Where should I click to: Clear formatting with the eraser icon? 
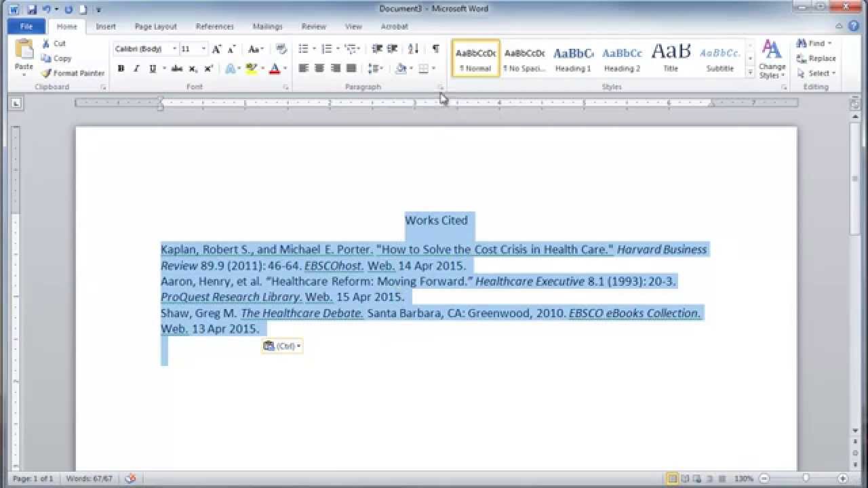(x=281, y=49)
